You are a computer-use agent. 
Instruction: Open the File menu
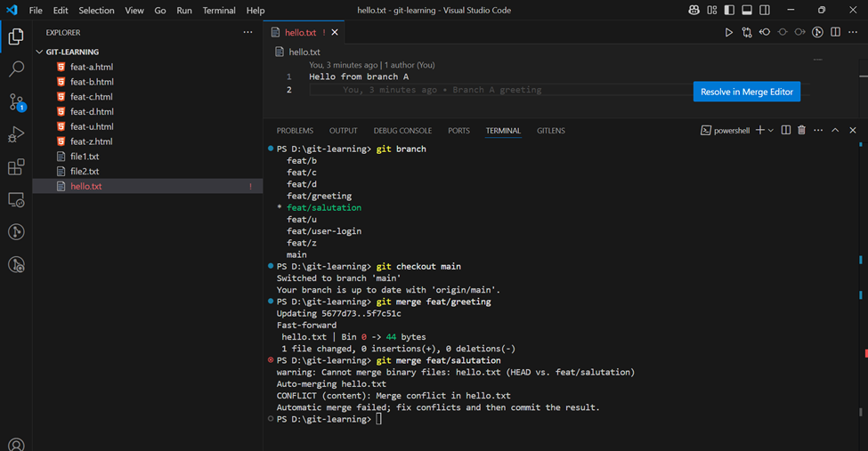pos(36,11)
